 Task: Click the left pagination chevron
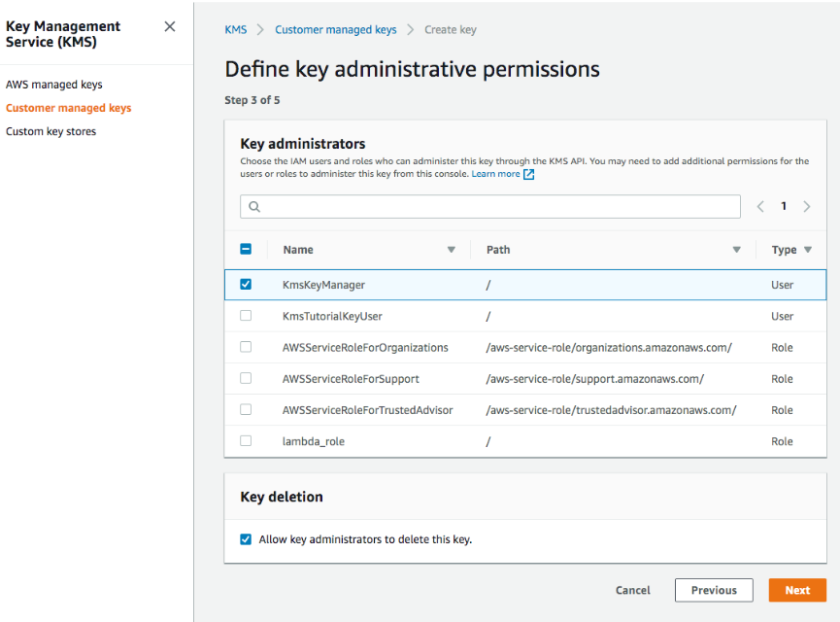tap(760, 206)
